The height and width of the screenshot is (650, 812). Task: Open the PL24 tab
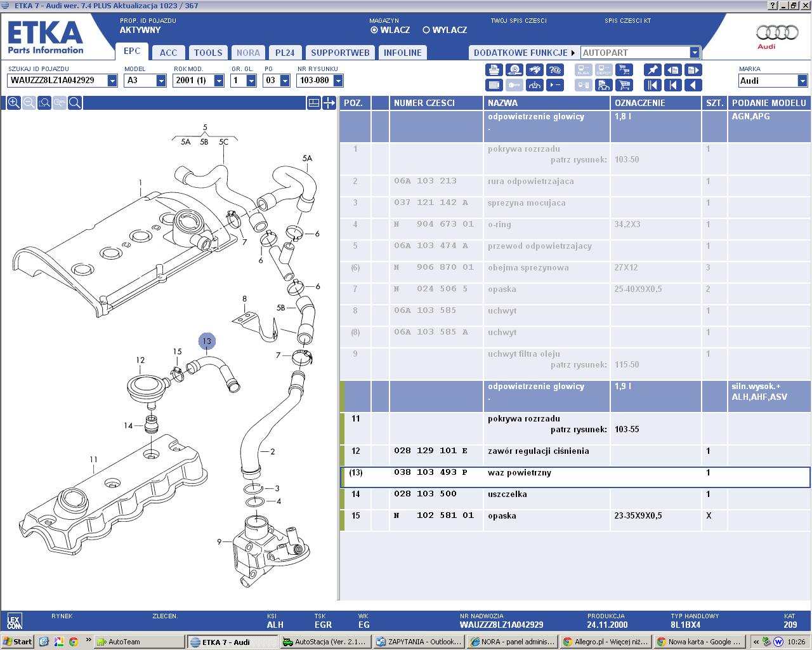[285, 53]
